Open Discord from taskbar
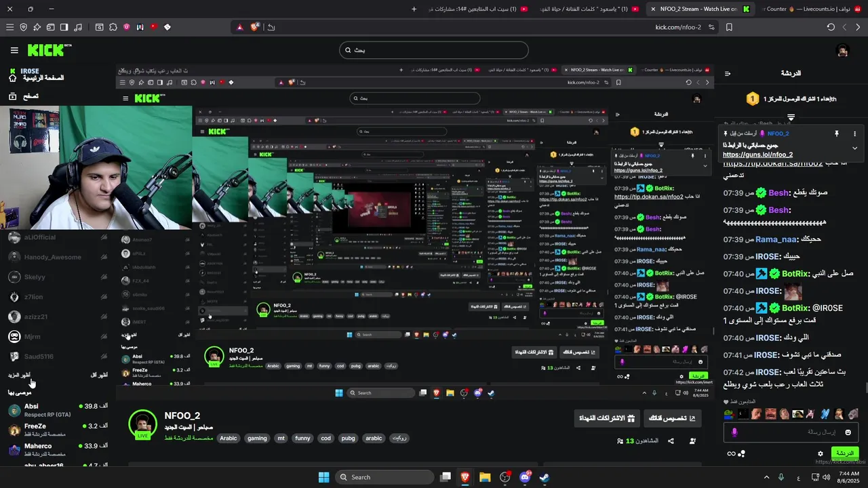This screenshot has width=868, height=488. (525, 477)
